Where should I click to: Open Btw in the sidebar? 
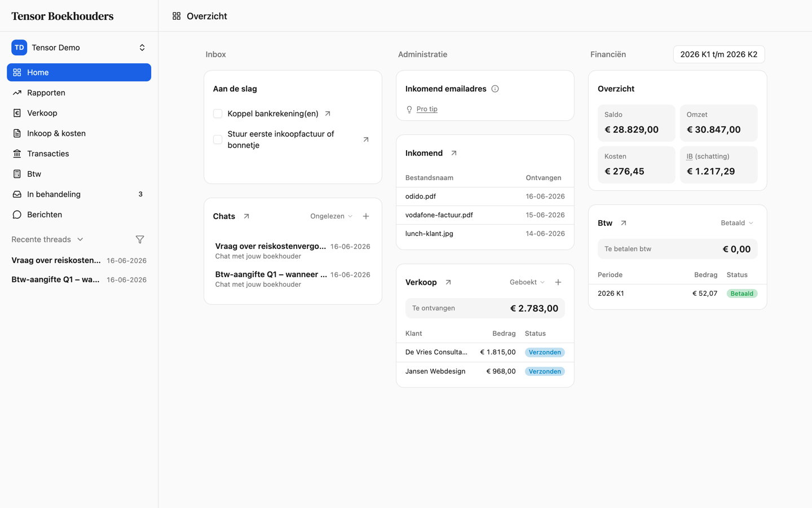79,174
